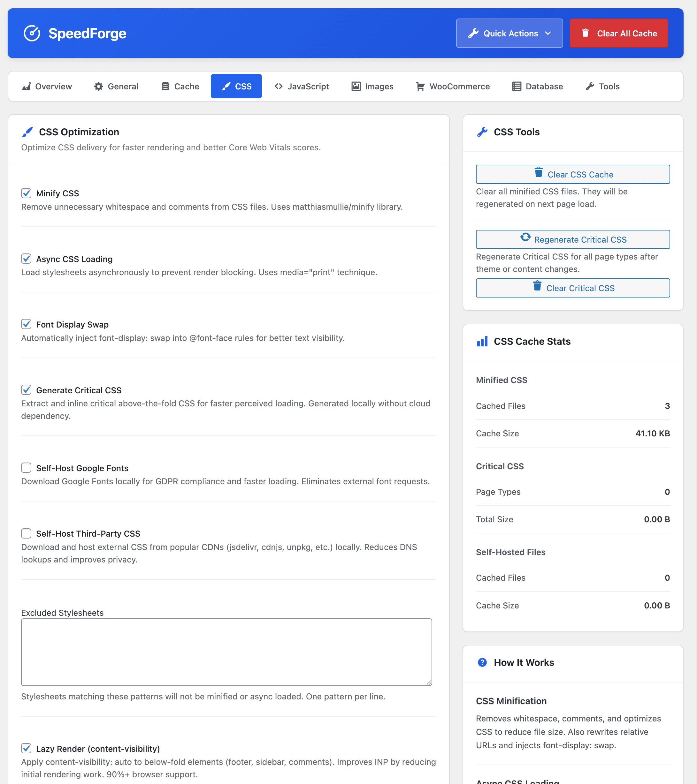
Task: Click the refresh icon on Regenerate Critical CSS
Action: pos(525,237)
